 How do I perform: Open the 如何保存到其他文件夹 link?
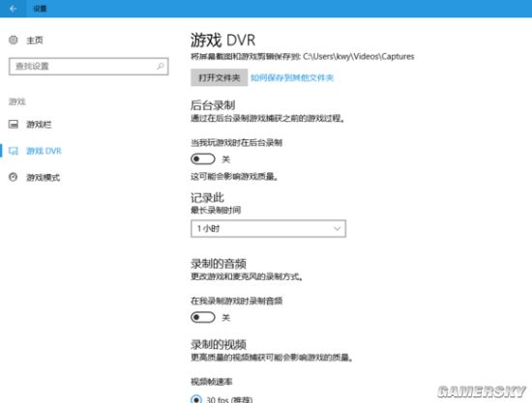[292, 78]
